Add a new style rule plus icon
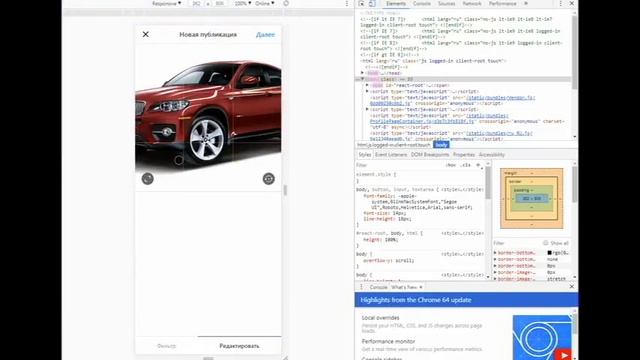The image size is (640, 360). coord(478,165)
